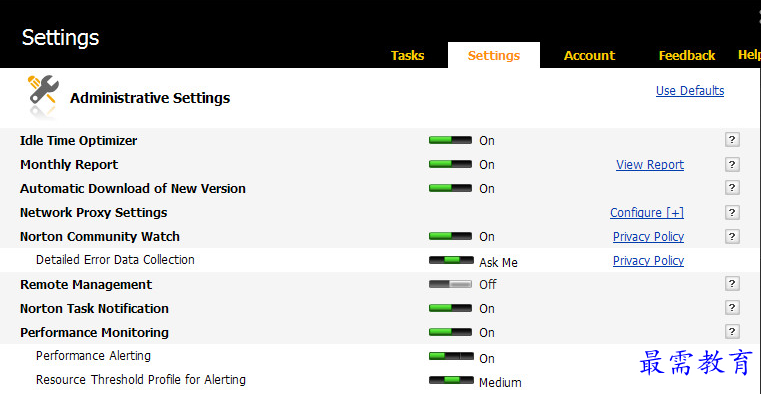Open the View Report link
761x394 pixels.
(650, 165)
